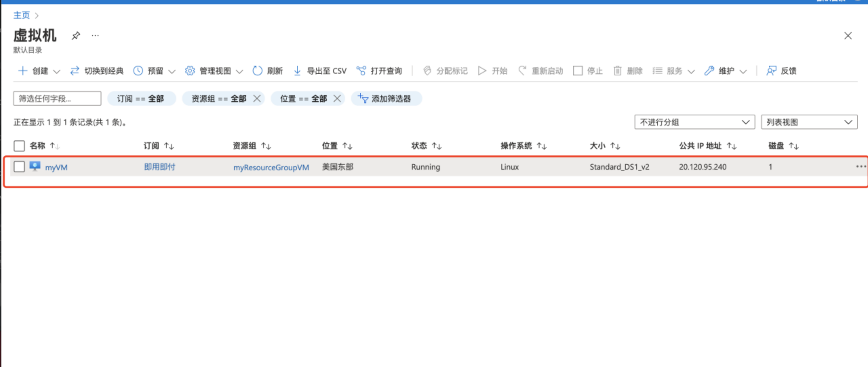The height and width of the screenshot is (367, 868).
Task: Remove the 资源组 filter with its X
Action: click(257, 98)
